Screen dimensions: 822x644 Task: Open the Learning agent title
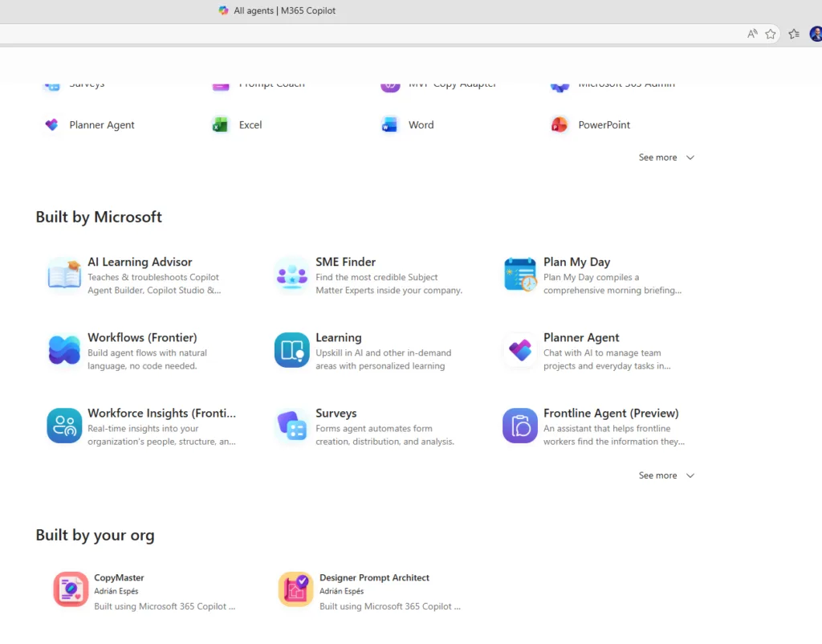click(x=339, y=337)
